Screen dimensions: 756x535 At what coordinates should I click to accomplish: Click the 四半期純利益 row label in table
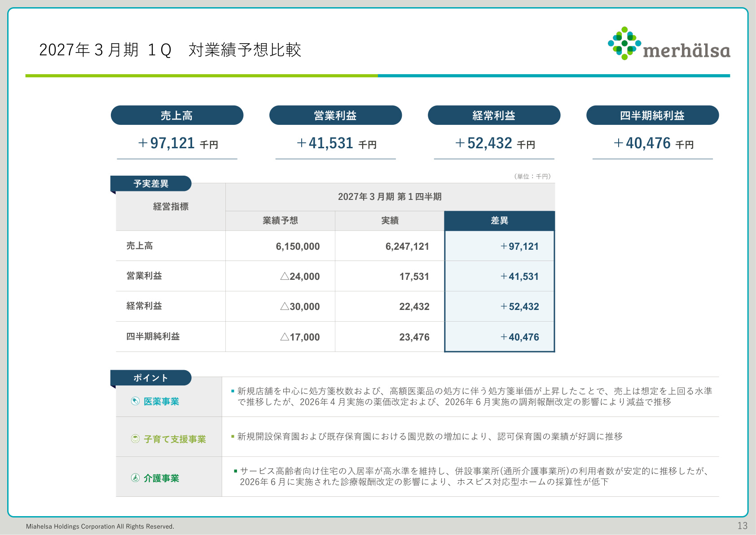point(153,336)
